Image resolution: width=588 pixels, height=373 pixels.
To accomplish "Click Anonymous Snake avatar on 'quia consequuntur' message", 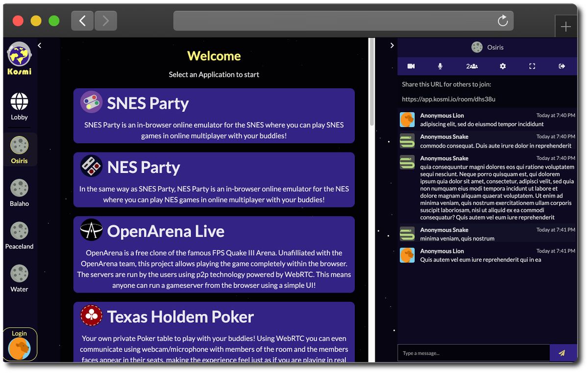I will 407,162.
